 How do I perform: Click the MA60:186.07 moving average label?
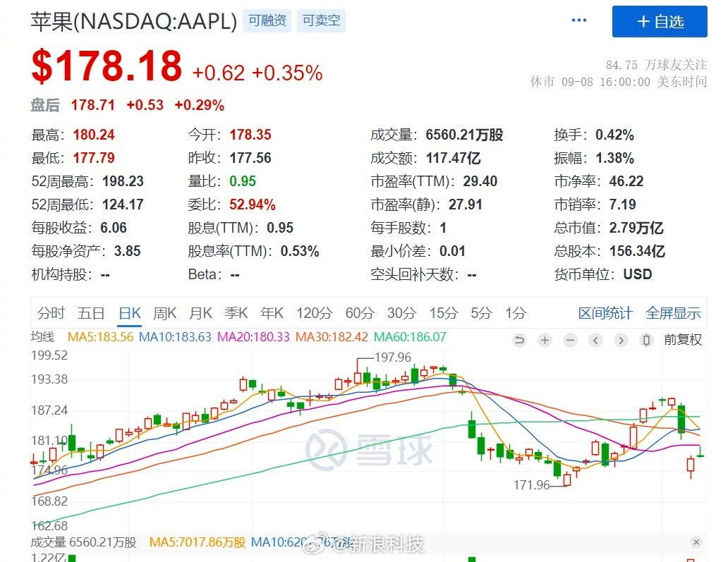pyautogui.click(x=410, y=336)
